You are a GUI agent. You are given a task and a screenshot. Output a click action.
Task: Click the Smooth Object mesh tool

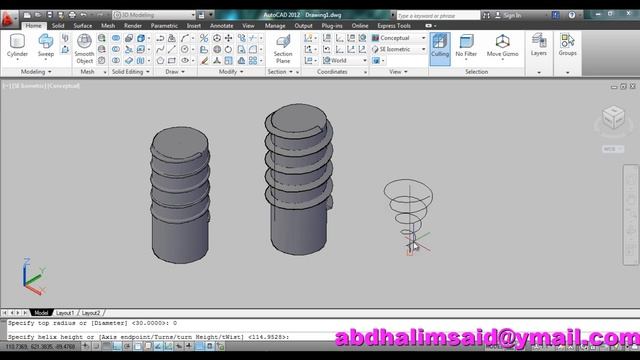[x=84, y=49]
